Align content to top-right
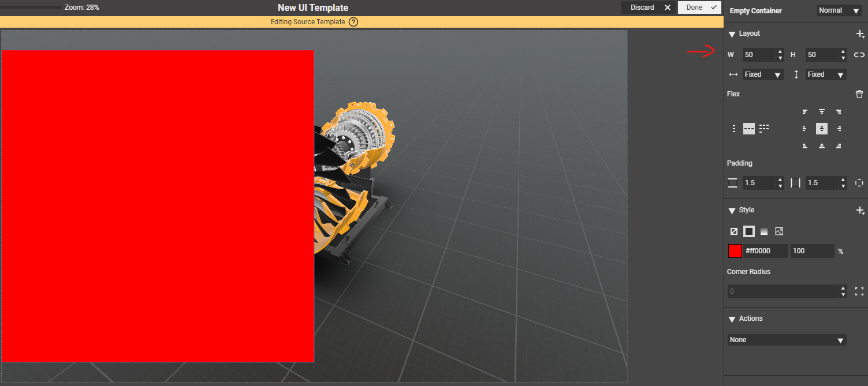Screen dimensions: 868x386 pos(839,111)
